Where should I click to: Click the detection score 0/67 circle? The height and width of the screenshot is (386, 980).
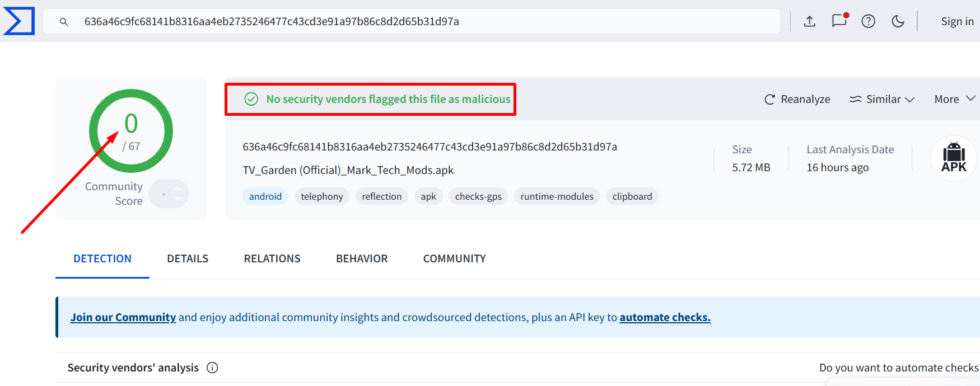pyautogui.click(x=131, y=131)
